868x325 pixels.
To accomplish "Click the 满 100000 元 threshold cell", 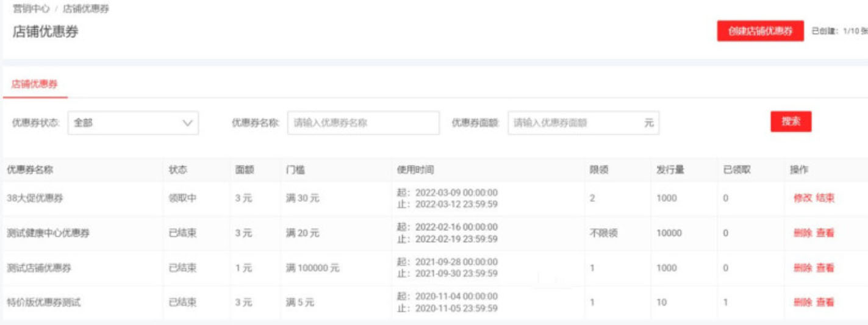I will (312, 268).
